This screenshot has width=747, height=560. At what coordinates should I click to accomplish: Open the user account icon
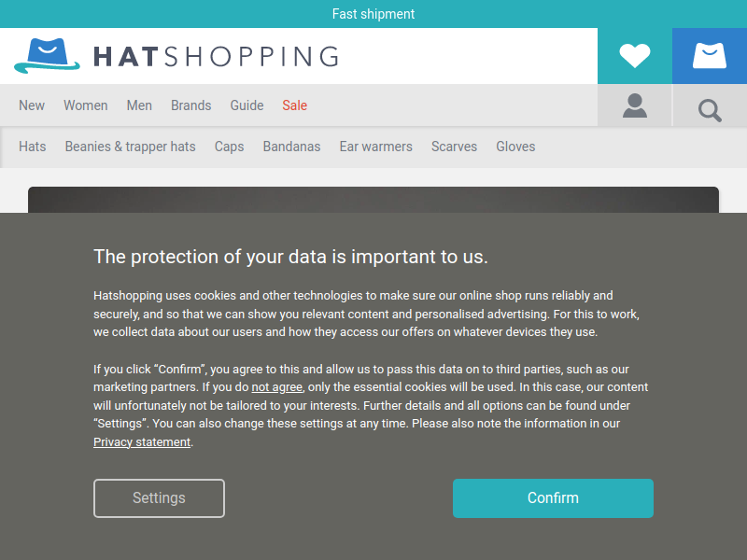click(635, 105)
